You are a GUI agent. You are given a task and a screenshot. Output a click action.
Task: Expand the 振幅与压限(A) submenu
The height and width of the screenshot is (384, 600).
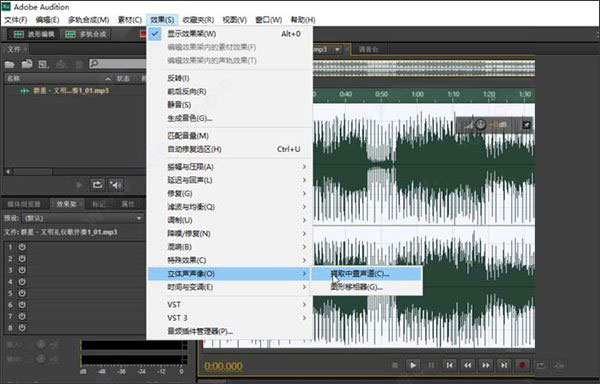point(230,167)
